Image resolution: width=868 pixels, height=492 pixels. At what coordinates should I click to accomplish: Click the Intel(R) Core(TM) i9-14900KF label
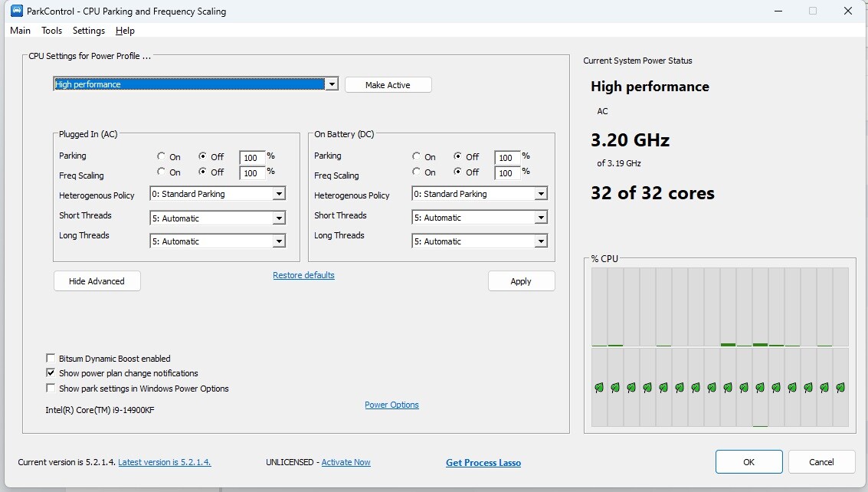point(100,410)
